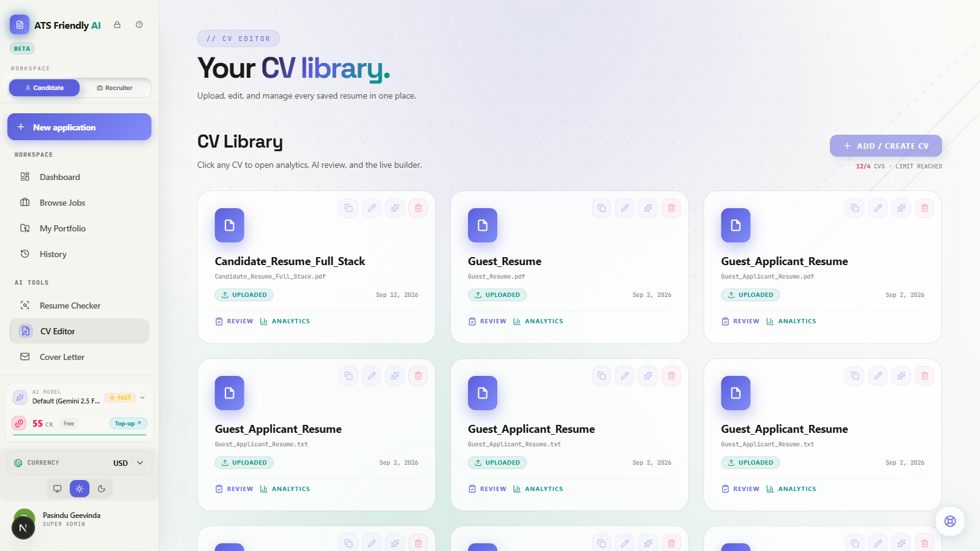Delete the Candidate_Resume_Full_Stack CV
Screen dimensions: 980x551
418,208
